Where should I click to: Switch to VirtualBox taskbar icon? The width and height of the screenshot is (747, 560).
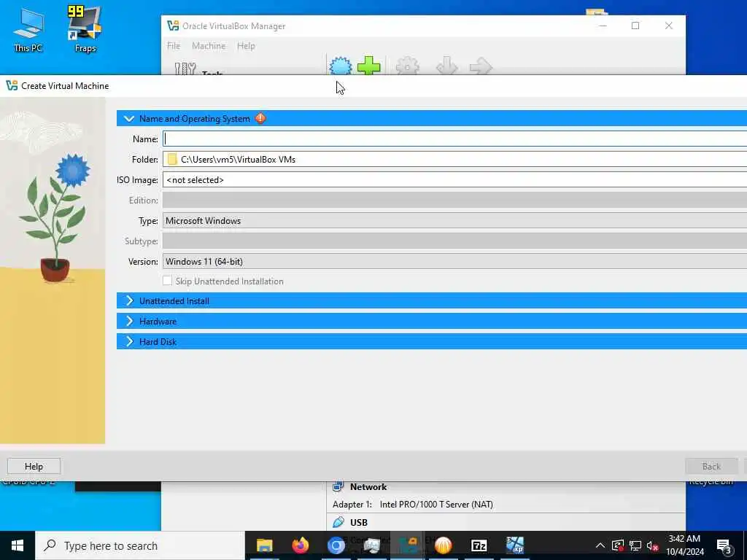point(407,545)
